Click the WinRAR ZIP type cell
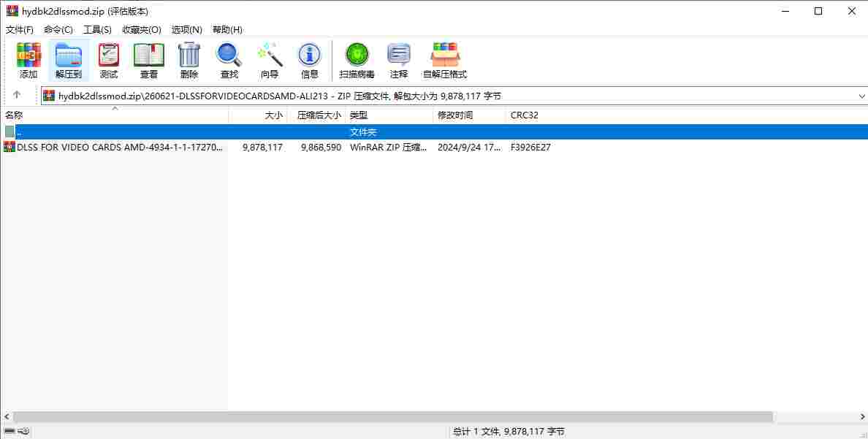 [389, 148]
